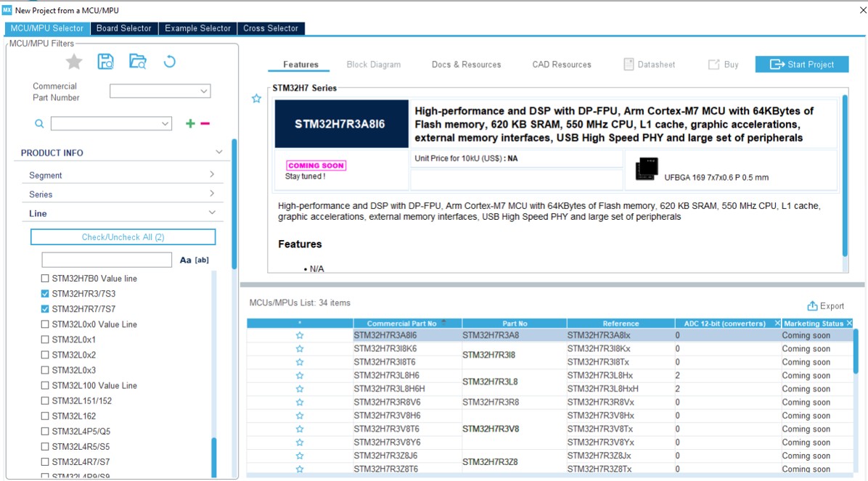
Task: Check STM32L162 line
Action: click(x=45, y=416)
